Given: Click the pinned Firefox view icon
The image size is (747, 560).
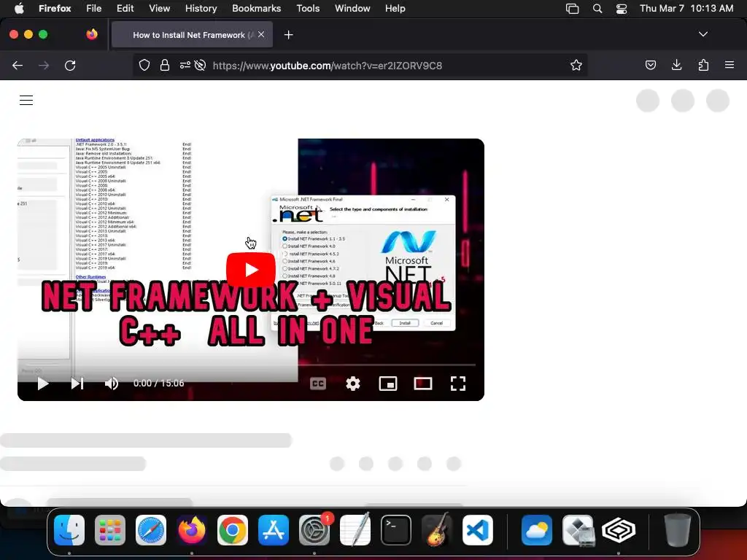Looking at the screenshot, I should coord(92,34).
